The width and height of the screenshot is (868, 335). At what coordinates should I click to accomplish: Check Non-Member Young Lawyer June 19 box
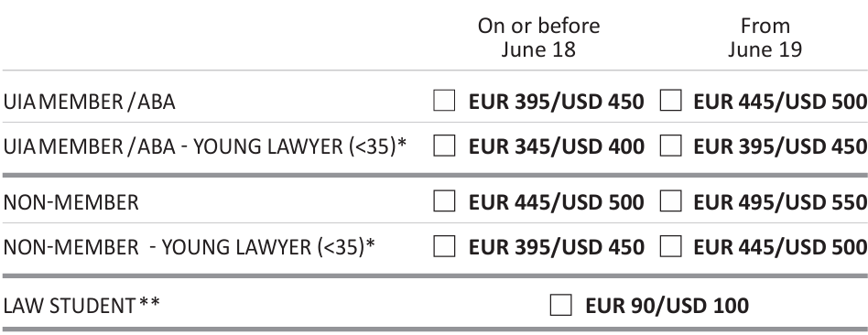pos(670,246)
